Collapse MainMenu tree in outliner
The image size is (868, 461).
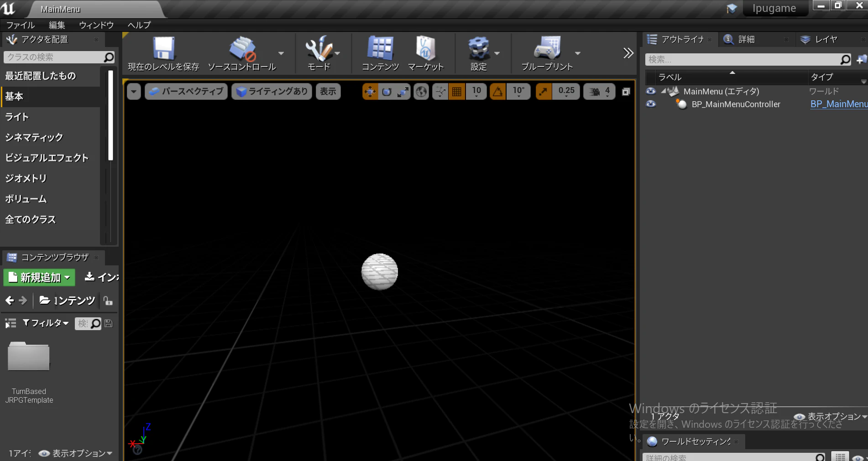click(x=663, y=90)
